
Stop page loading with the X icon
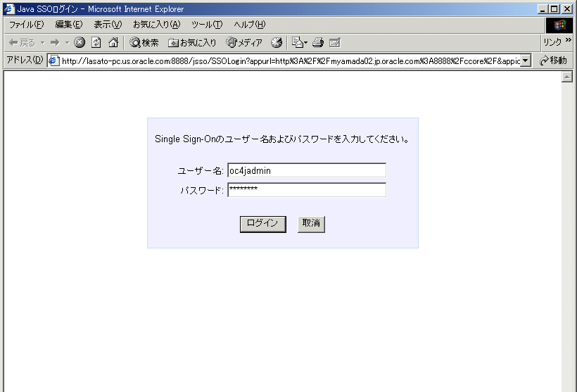(79, 43)
